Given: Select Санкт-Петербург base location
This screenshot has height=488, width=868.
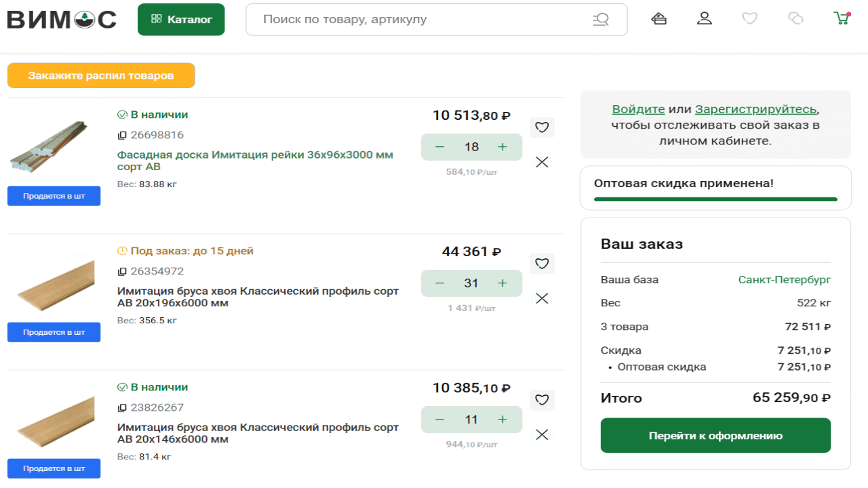Looking at the screenshot, I should click(x=784, y=280).
